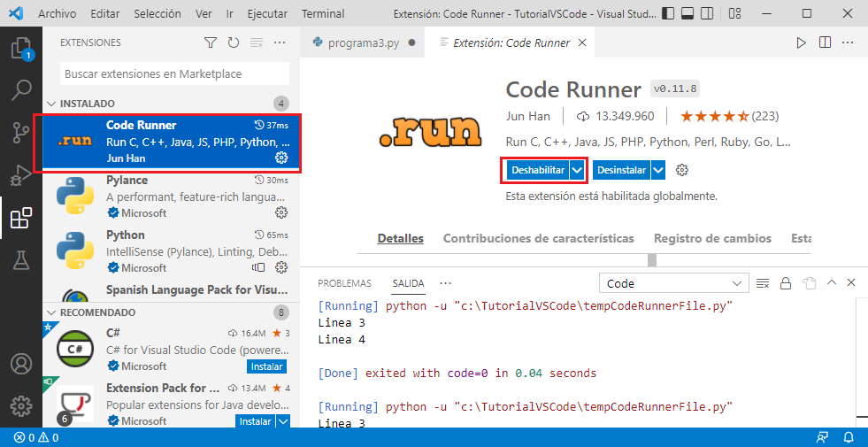
Task: Clear extensions search results icon
Action: click(x=256, y=42)
